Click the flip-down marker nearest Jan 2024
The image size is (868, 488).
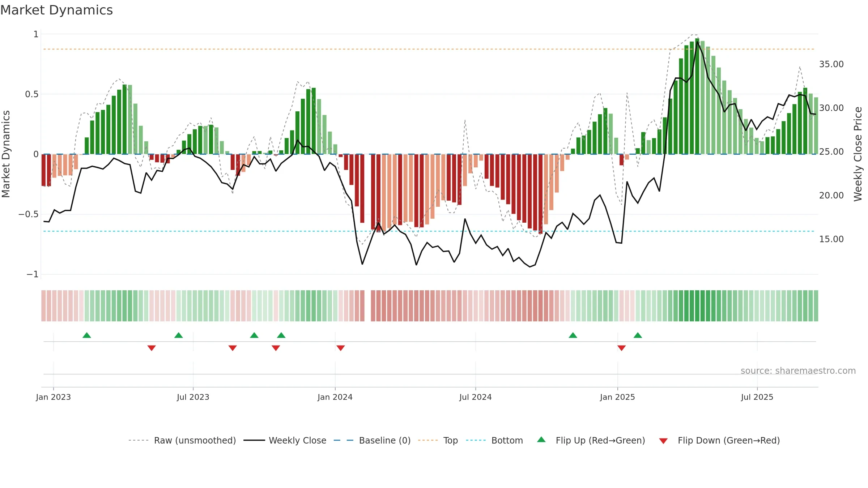pyautogui.click(x=341, y=348)
